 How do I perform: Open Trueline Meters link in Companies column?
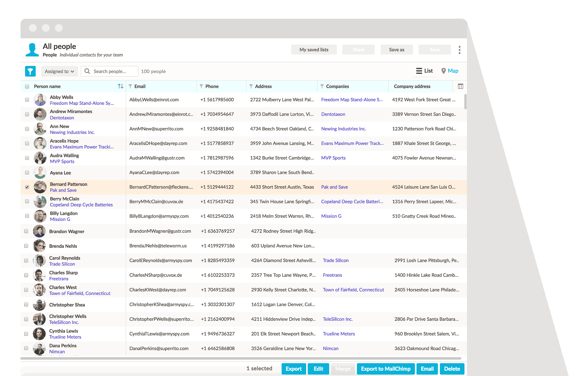click(339, 334)
